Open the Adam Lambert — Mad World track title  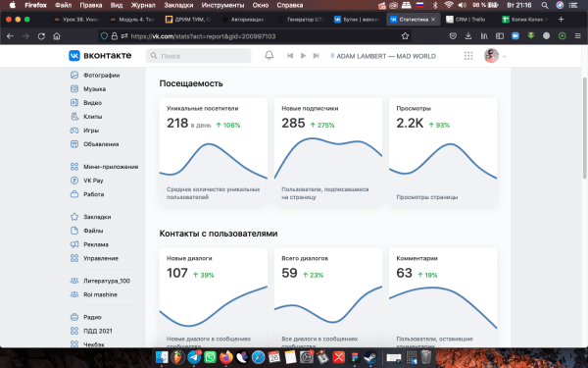[x=386, y=56]
